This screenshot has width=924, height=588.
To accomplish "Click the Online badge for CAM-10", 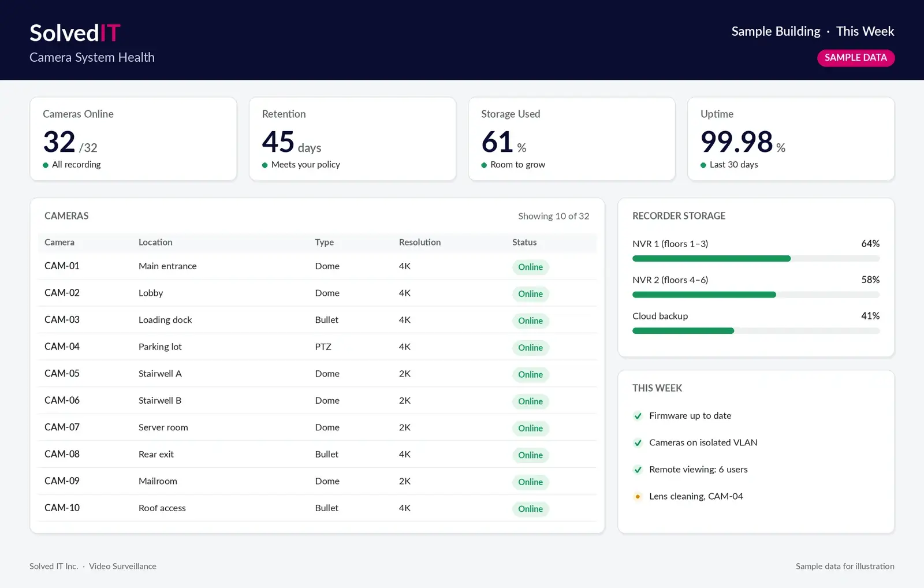I will pos(530,509).
